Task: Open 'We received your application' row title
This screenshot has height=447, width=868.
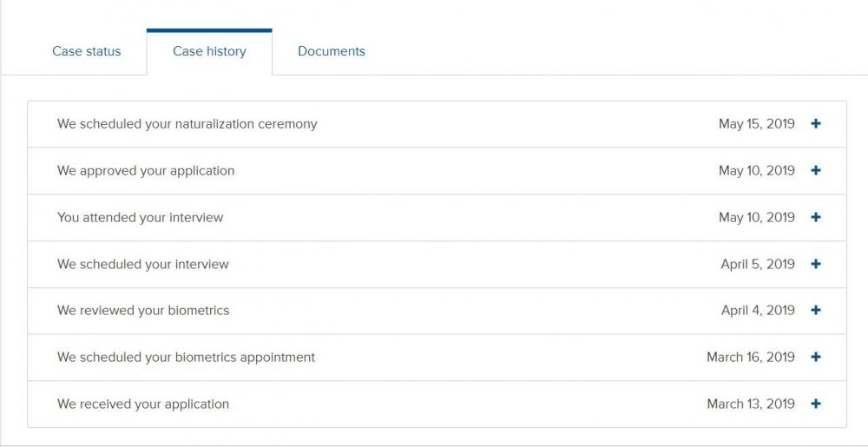Action: click(143, 404)
